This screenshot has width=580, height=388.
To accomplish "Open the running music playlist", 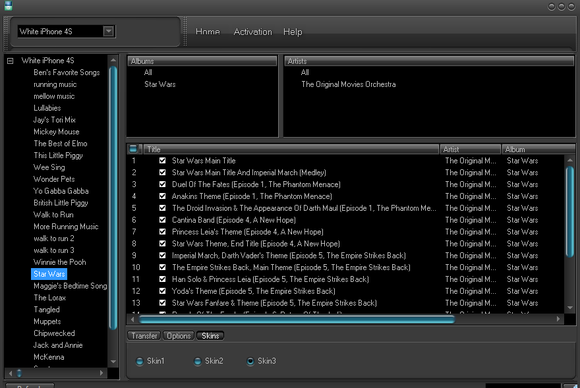I will tap(55, 84).
